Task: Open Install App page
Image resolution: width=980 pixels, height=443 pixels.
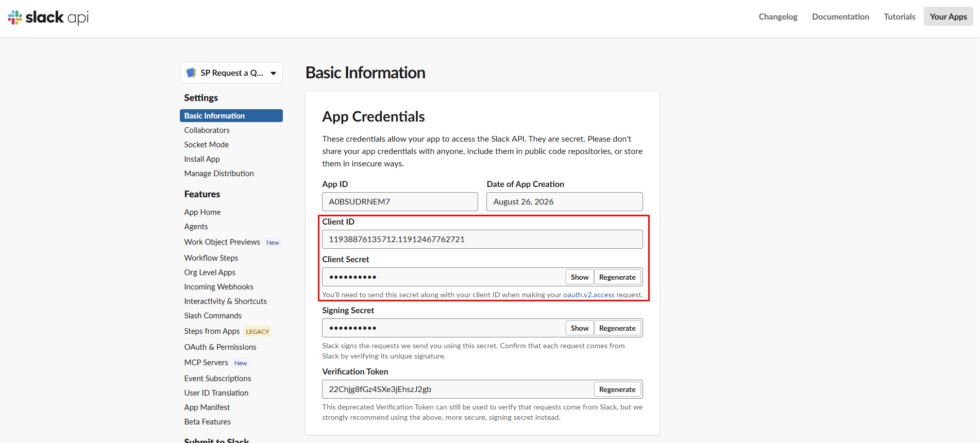Action: [x=202, y=159]
